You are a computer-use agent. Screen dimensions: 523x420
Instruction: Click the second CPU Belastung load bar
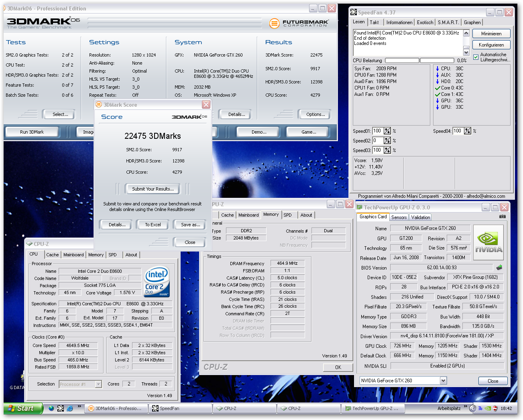pos(437,61)
